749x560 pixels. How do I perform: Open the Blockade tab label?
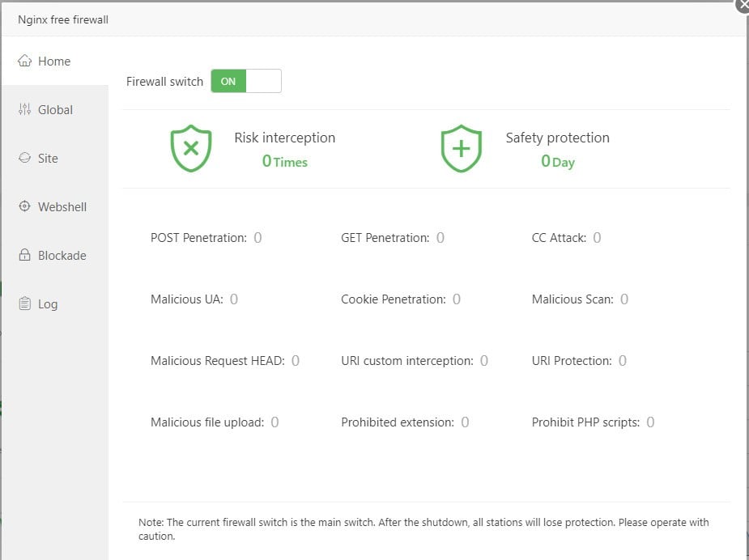point(62,256)
